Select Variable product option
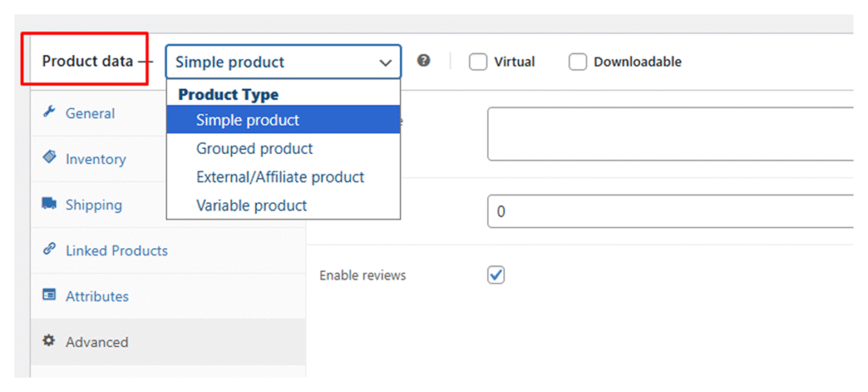868x392 pixels. (252, 206)
